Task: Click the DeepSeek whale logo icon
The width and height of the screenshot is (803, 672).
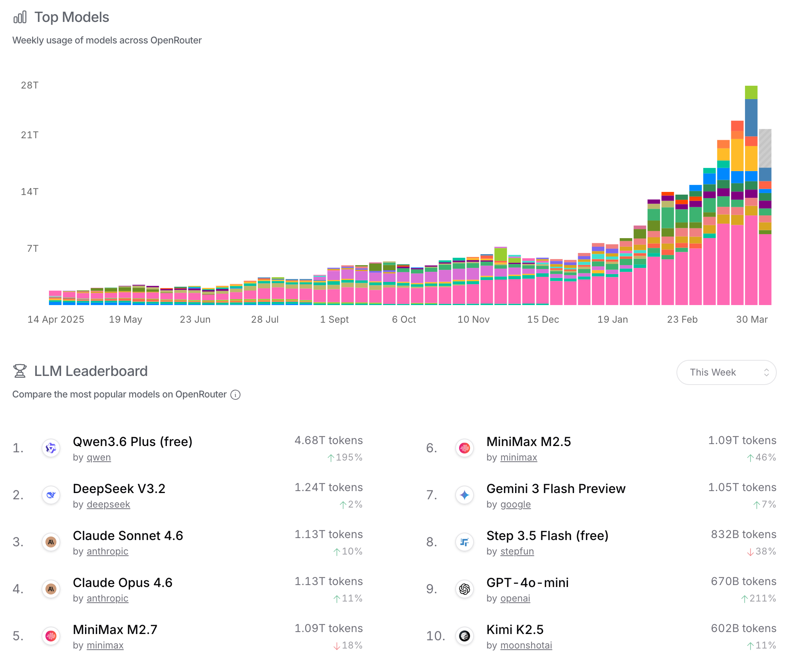Action: click(51, 495)
